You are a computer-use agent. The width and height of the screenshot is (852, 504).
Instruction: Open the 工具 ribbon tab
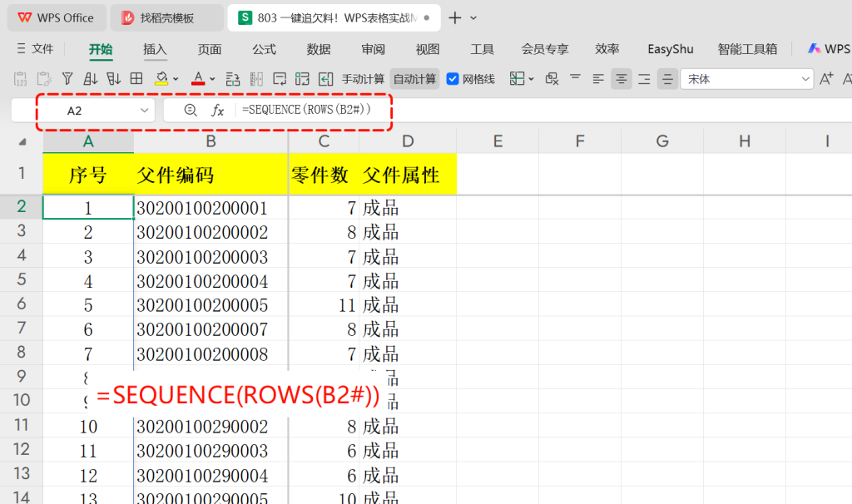(x=482, y=49)
